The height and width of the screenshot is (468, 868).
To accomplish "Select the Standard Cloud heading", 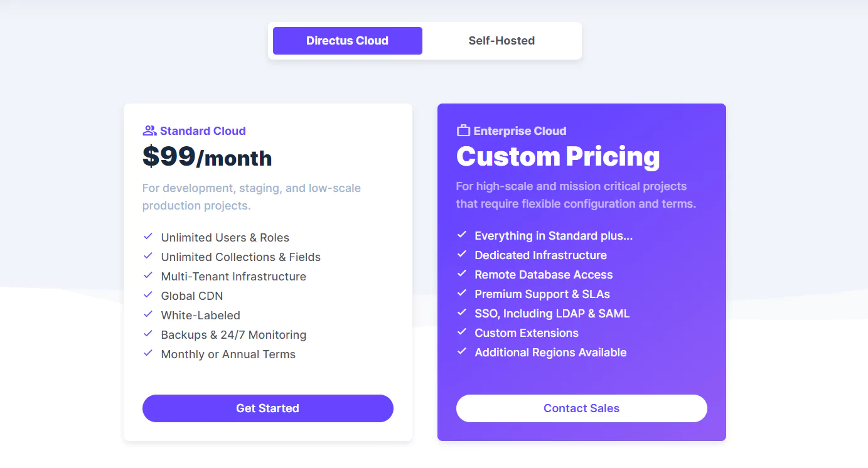I will point(203,131).
